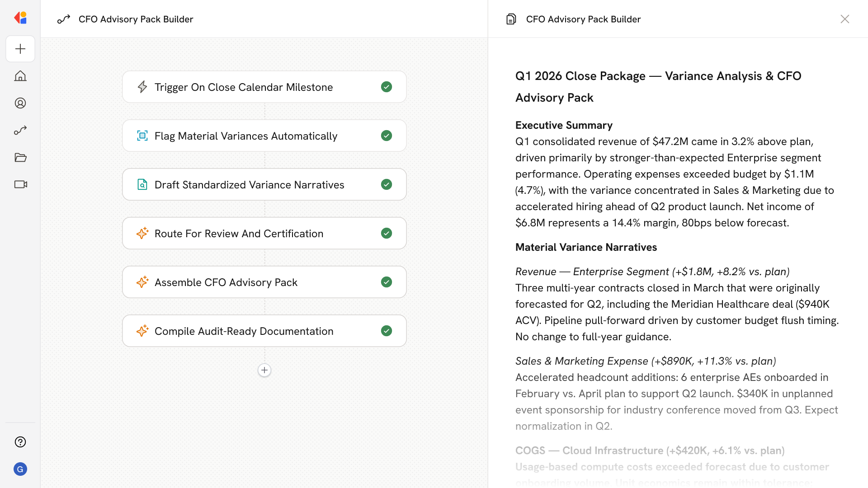Click the lightning trigger icon on the first step
This screenshot has width=868, height=488.
click(x=142, y=87)
